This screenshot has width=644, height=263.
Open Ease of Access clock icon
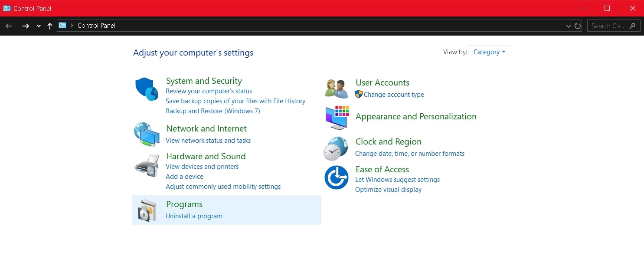coord(337,177)
